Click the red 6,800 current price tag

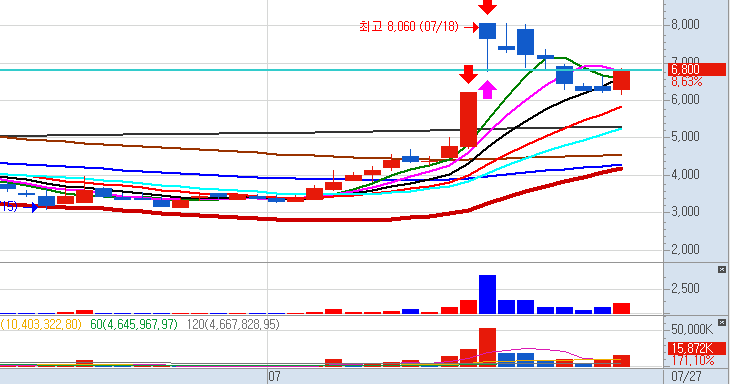tap(696, 69)
